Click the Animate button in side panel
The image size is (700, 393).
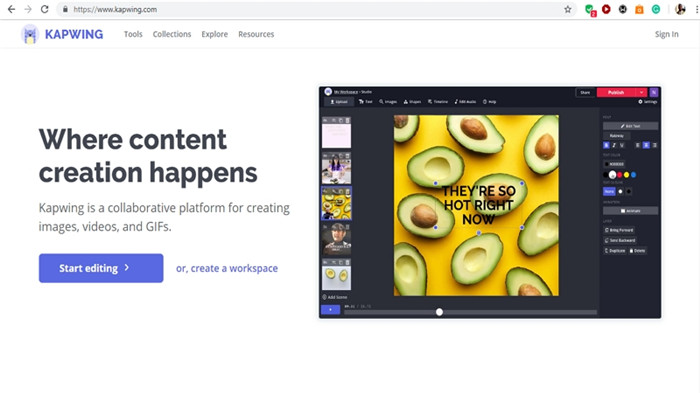pos(630,211)
